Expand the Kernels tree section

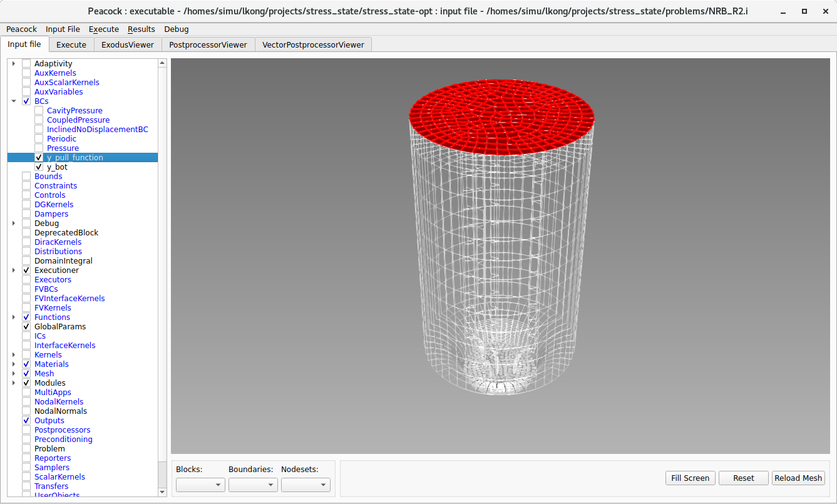click(14, 354)
